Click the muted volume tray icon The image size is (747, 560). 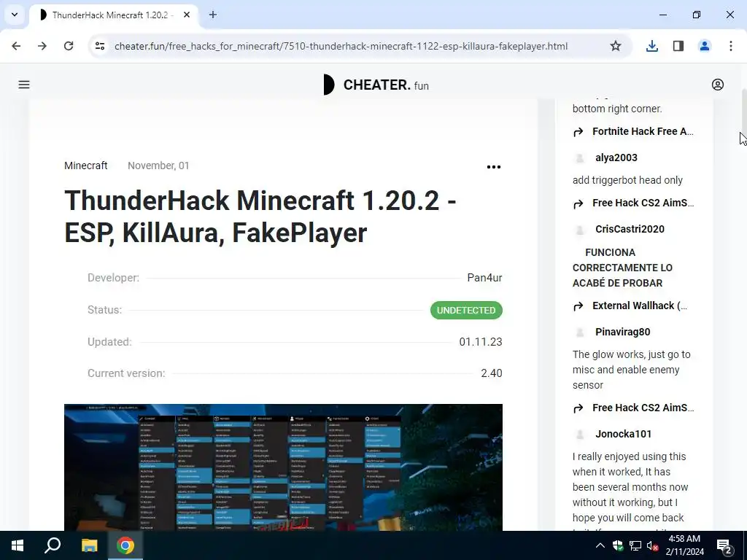(653, 546)
